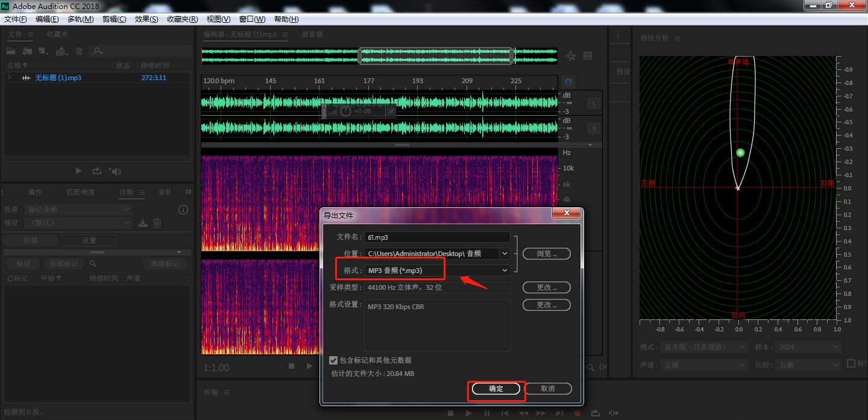The width and height of the screenshot is (868, 420).
Task: Toggle the L channel button for upper waveform
Action: tap(593, 104)
